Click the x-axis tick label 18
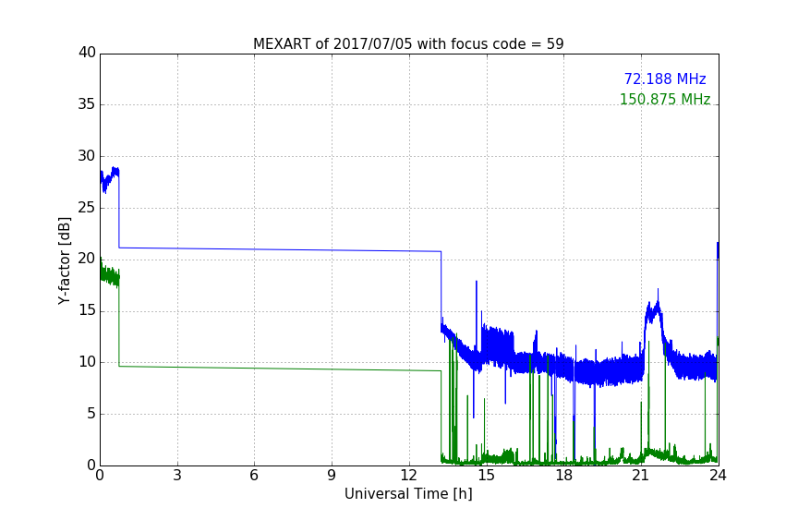 (x=563, y=476)
